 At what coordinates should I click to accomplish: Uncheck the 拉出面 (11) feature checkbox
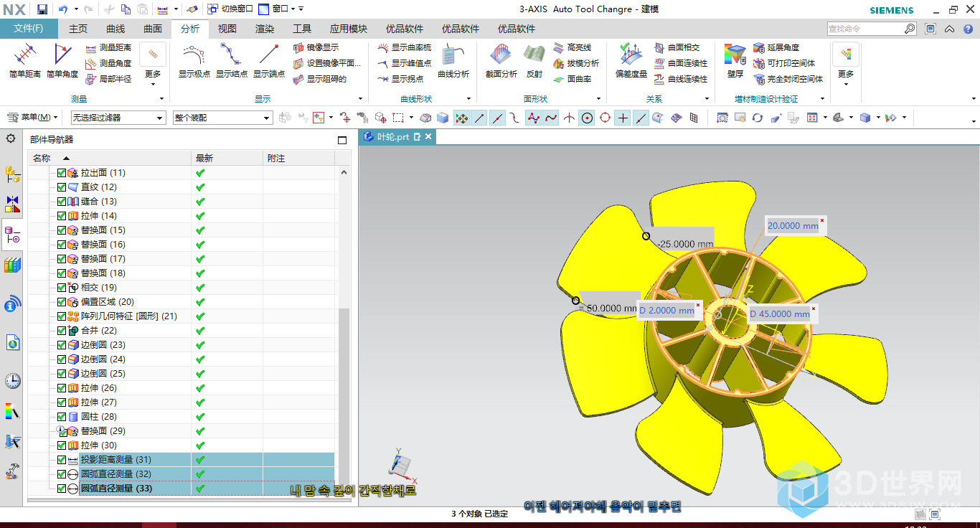[x=61, y=173]
